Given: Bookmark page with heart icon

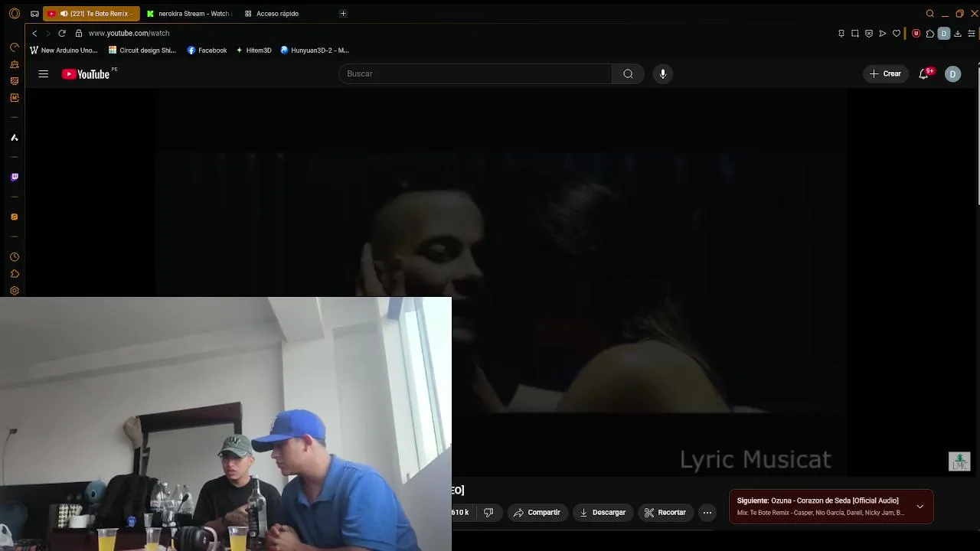Looking at the screenshot, I should 897,34.
